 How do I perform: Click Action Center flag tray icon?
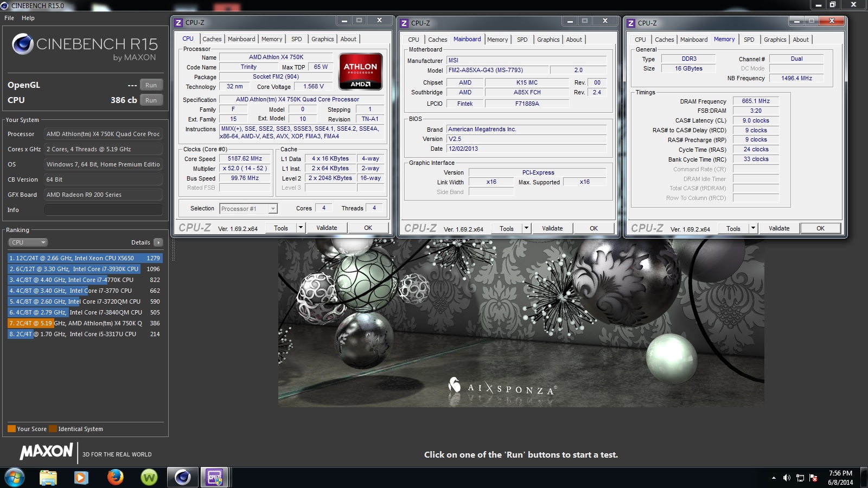tap(813, 478)
